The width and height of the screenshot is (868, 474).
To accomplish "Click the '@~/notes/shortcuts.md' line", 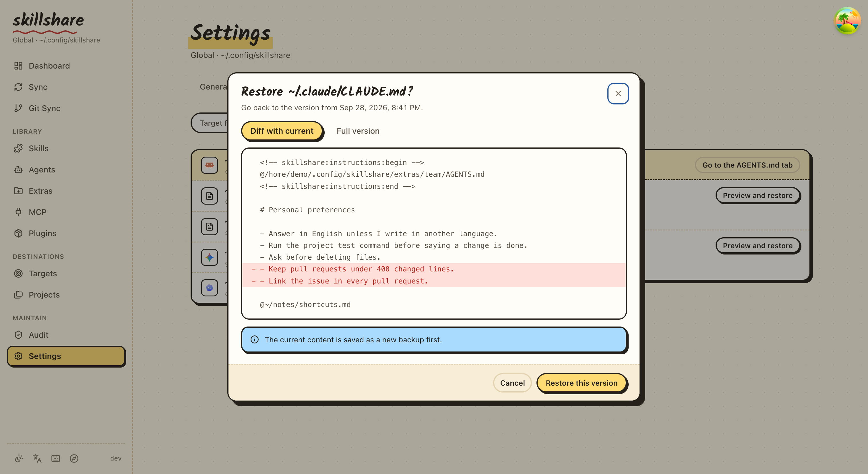I will (x=305, y=304).
